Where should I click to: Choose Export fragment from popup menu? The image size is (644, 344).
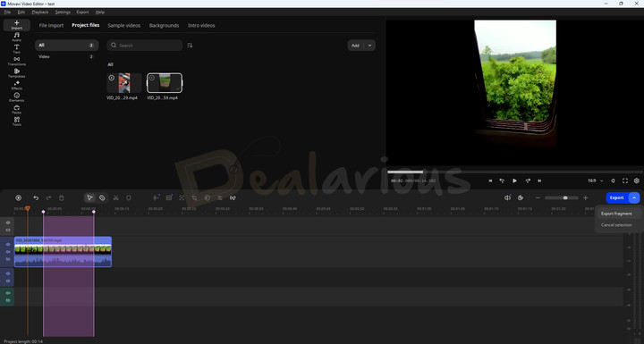[x=616, y=214]
